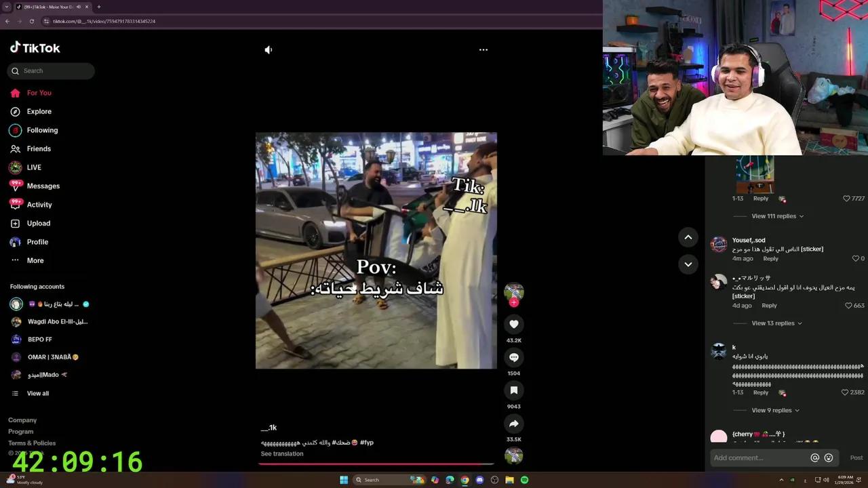868x488 pixels.
Task: Open the emoji picker in the comment box
Action: pyautogui.click(x=829, y=457)
